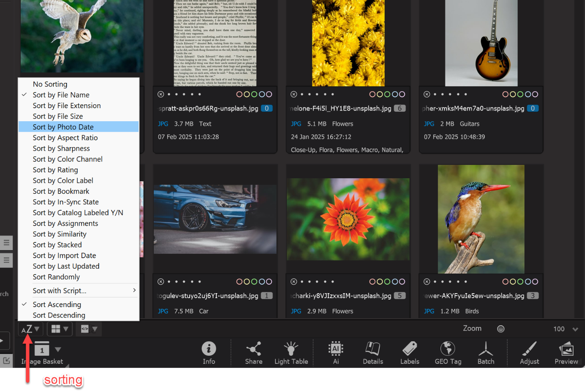Open the zoom percentage dropdown showing 100
This screenshot has width=585, height=392.
(x=575, y=329)
